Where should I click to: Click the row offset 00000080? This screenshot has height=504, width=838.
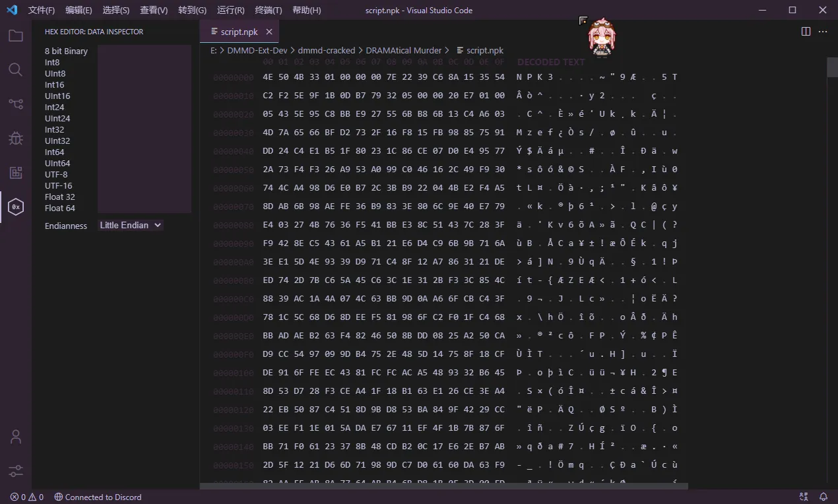(233, 224)
